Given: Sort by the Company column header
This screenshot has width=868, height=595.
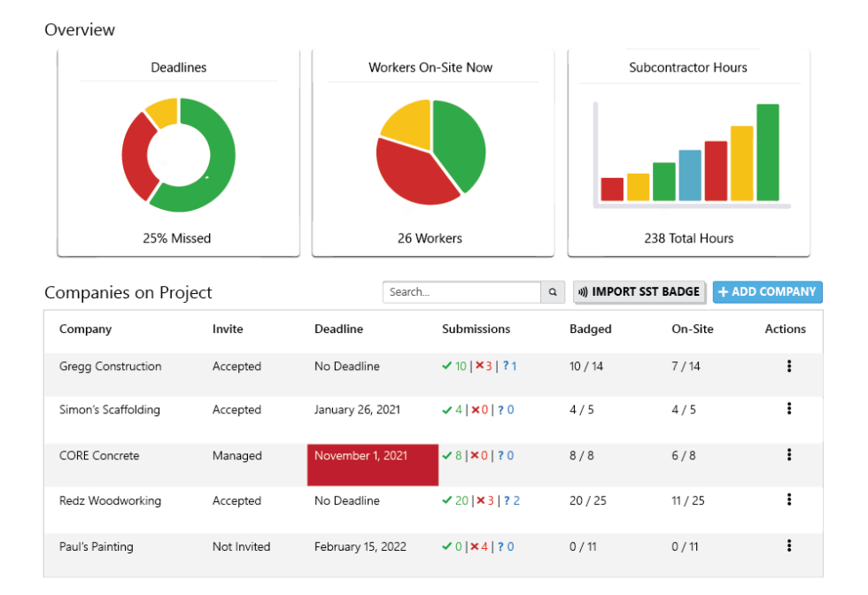Looking at the screenshot, I should (85, 328).
